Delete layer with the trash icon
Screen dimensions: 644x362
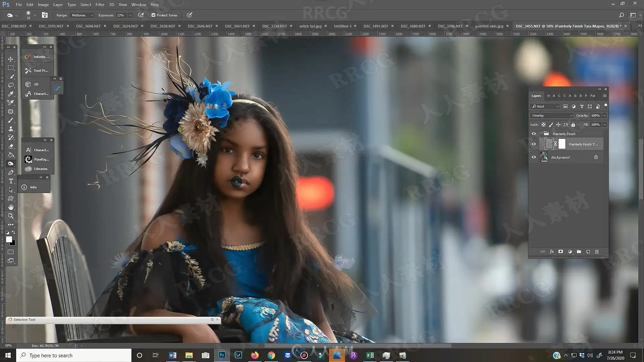[x=597, y=251]
